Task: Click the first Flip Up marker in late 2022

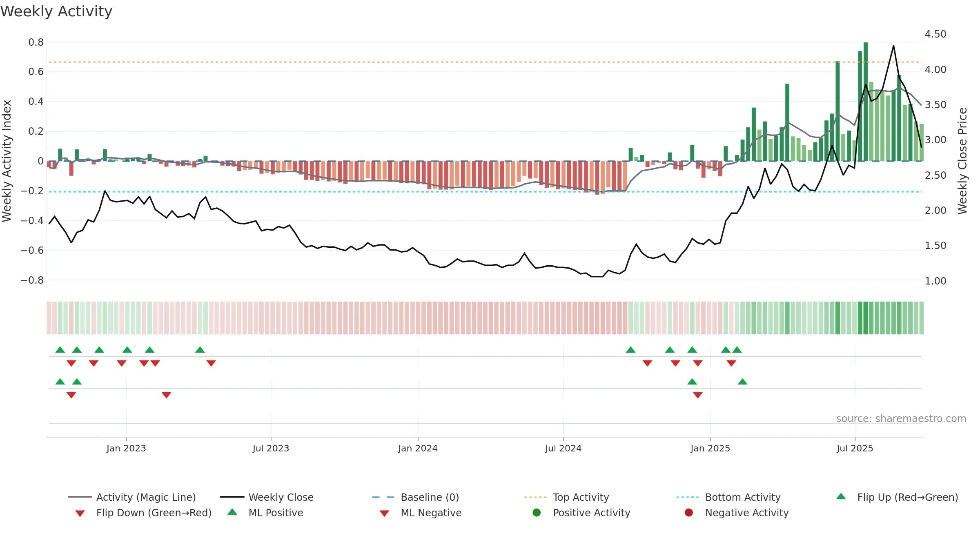Action: point(60,350)
